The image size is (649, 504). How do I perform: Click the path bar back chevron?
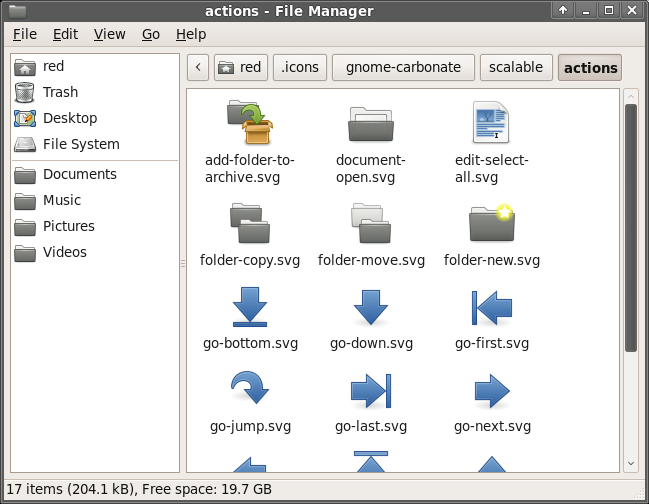point(198,67)
